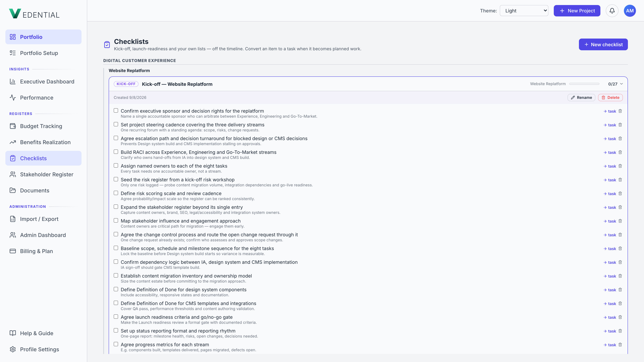Click trash icon on 'Build RACI across Experience' row
The image size is (644, 362).
click(x=620, y=152)
